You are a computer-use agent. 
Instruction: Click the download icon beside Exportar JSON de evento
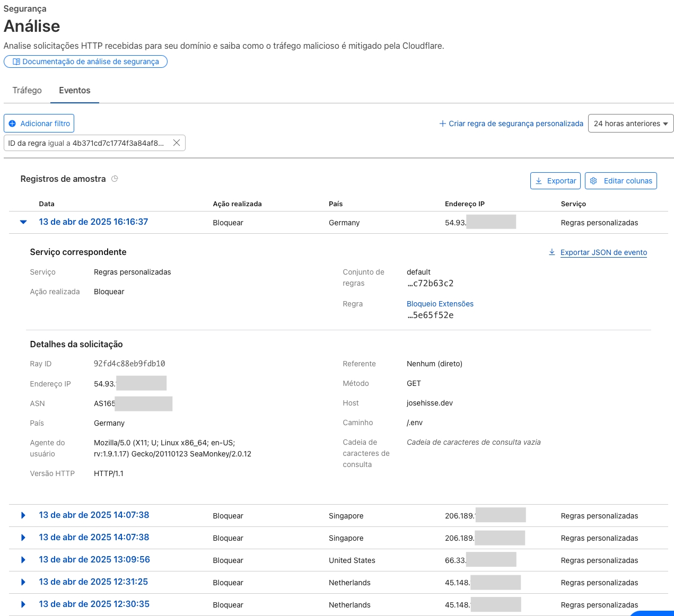[552, 252]
